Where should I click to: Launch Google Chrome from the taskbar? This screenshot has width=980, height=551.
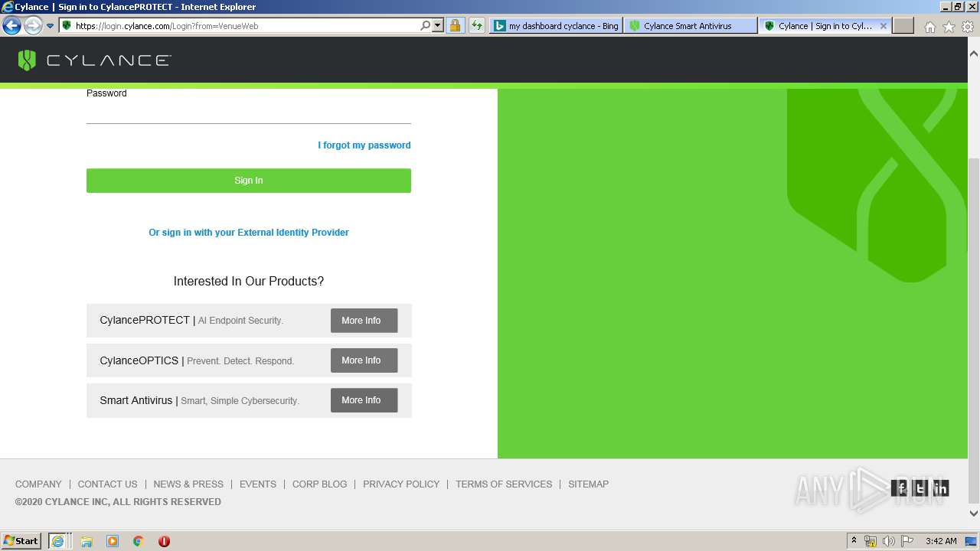138,541
